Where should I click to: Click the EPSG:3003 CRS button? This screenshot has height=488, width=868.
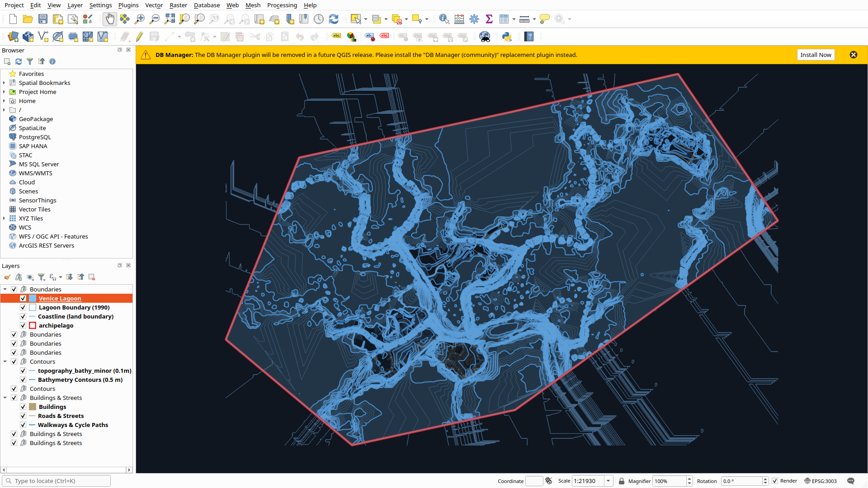tap(821, 481)
